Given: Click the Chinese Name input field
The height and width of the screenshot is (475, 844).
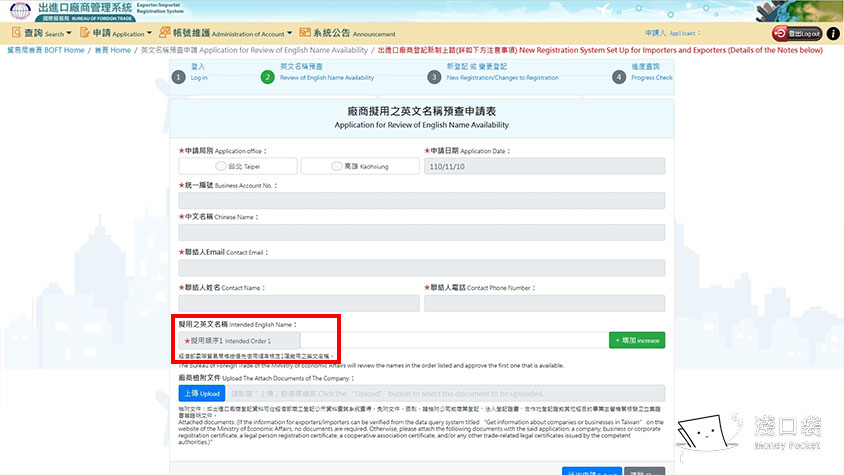Looking at the screenshot, I should point(421,232).
